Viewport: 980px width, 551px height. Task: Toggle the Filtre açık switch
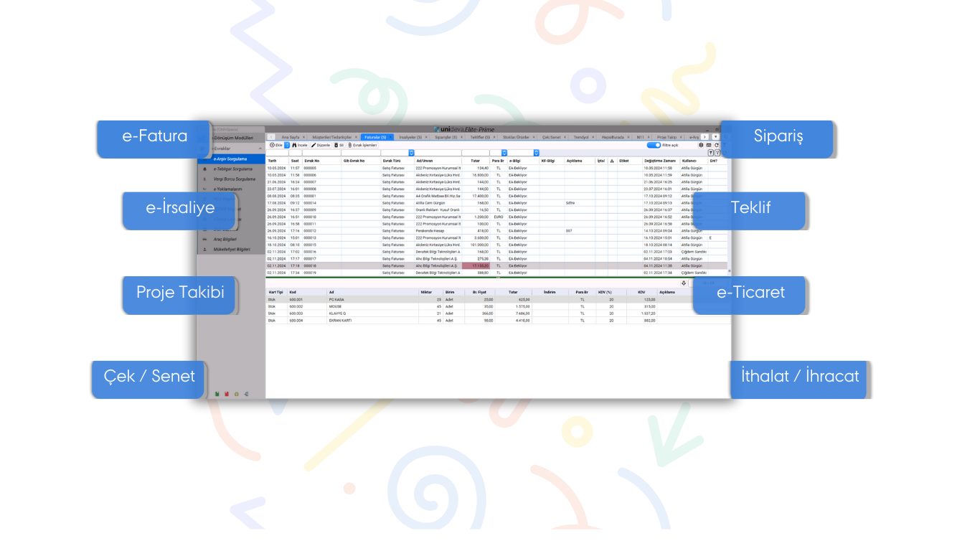654,145
